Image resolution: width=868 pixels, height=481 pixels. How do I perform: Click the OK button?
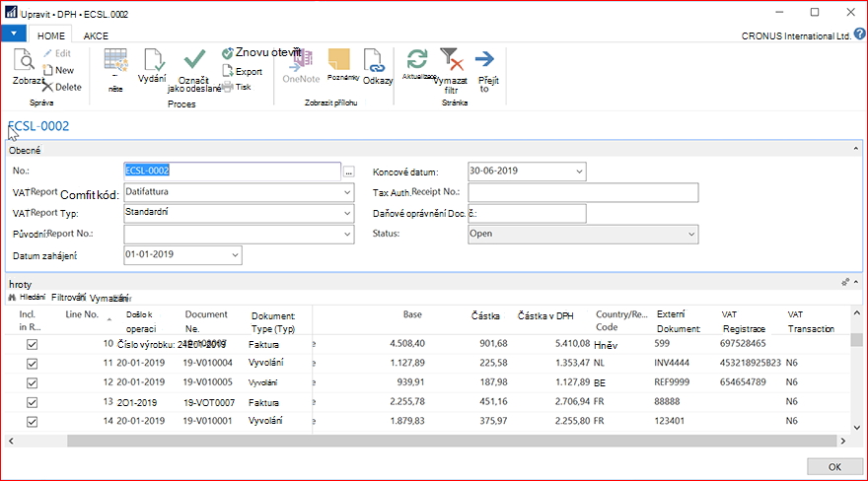834,466
